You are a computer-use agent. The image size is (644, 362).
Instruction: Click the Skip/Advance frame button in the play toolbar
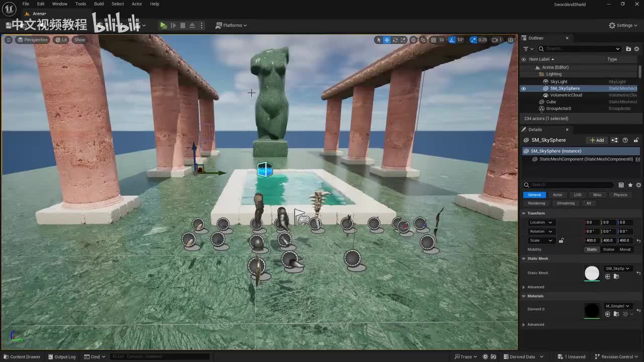click(x=173, y=25)
